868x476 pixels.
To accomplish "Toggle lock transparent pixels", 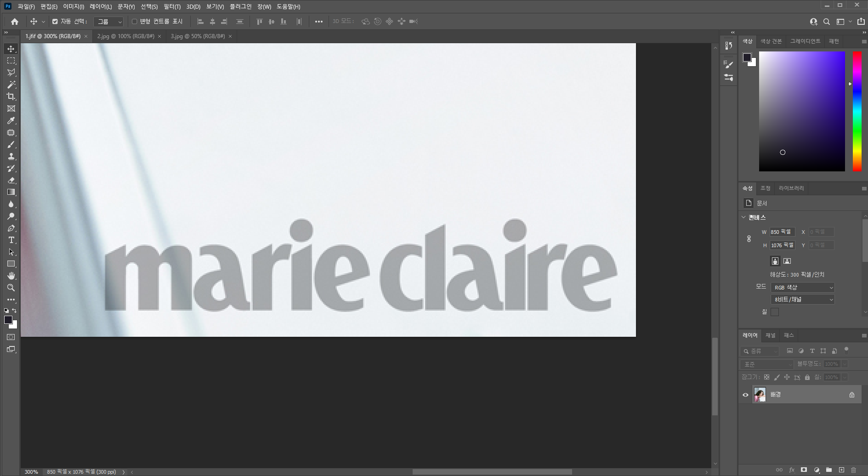I will (x=766, y=377).
